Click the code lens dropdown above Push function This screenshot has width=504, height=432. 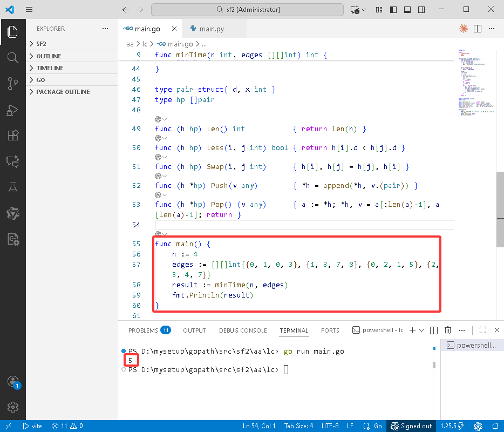point(161,176)
